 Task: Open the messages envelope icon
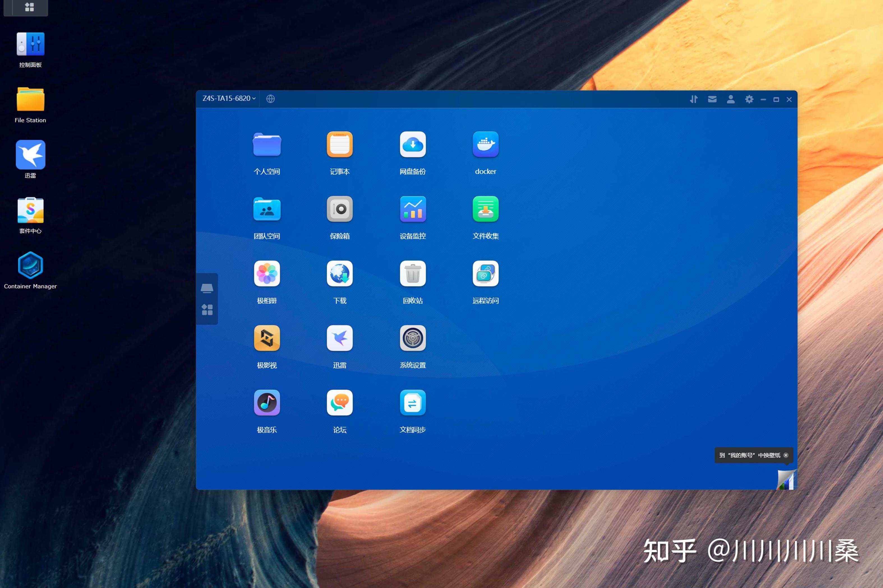click(712, 99)
